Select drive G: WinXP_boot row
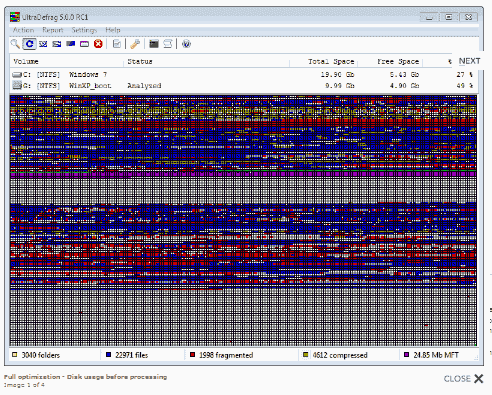This screenshot has height=395, width=492. [x=243, y=86]
